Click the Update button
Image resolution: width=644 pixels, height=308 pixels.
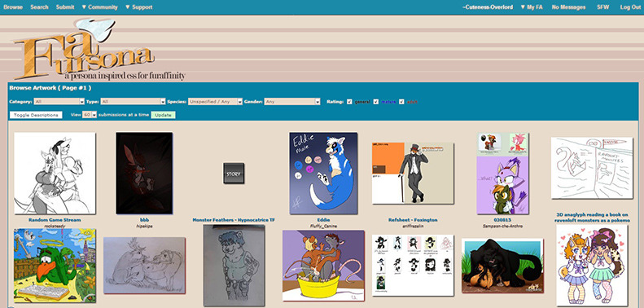(163, 115)
